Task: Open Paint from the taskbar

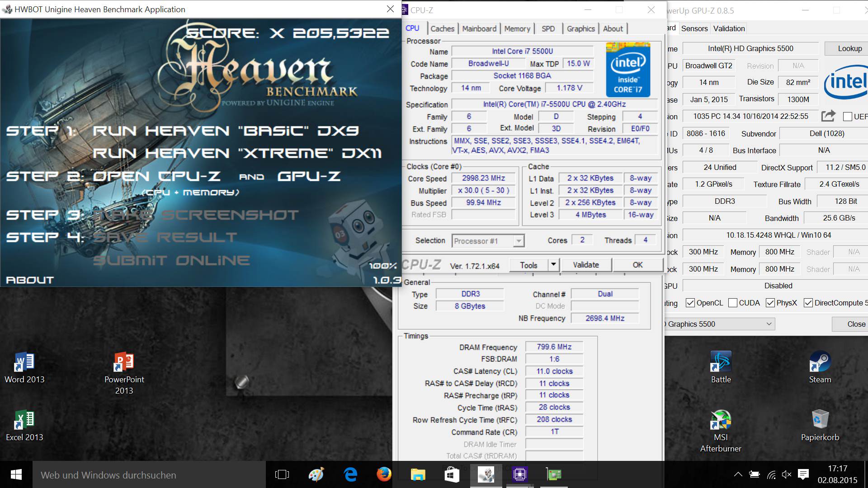Action: pos(316,474)
